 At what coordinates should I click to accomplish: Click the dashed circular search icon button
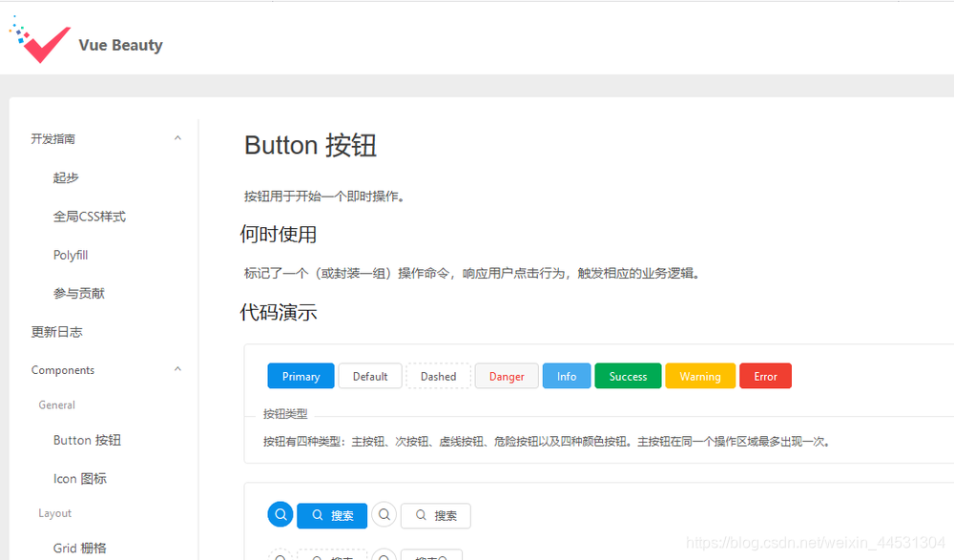[280, 554]
